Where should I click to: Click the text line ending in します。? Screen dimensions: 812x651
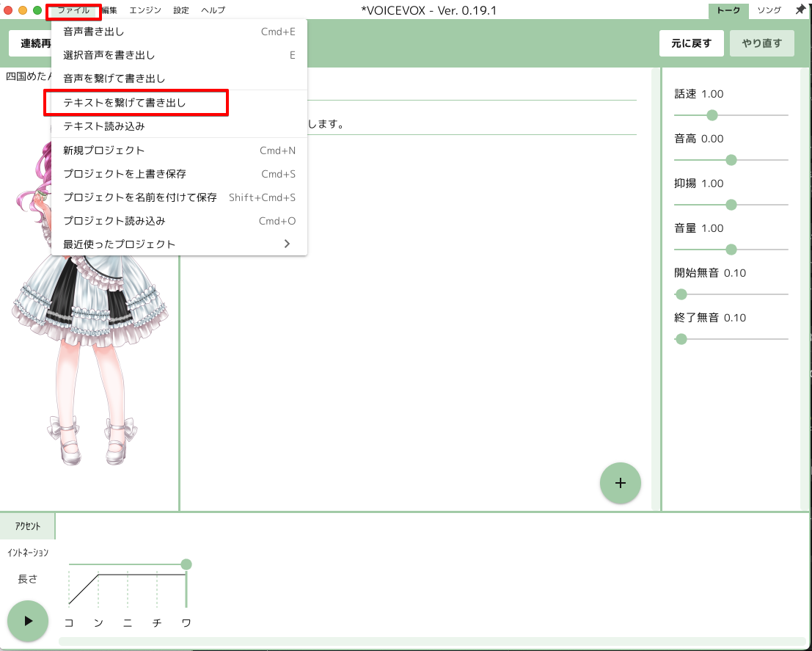[471, 124]
